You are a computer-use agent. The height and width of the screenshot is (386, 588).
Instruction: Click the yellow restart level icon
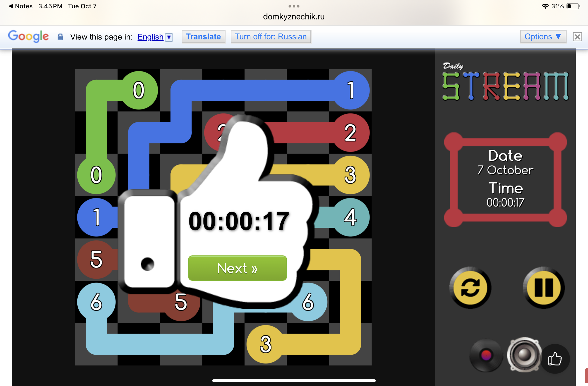[x=470, y=288]
